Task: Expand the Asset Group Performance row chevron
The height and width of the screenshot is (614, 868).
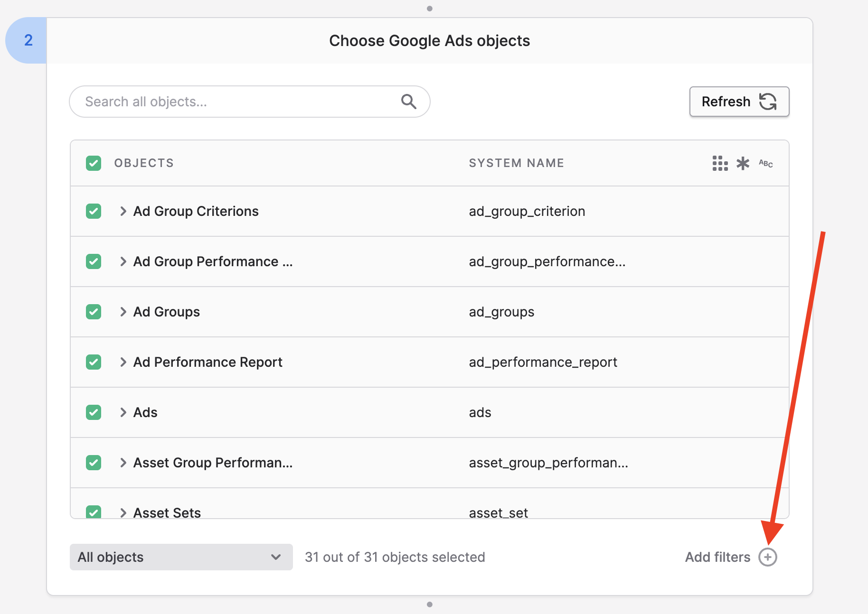Action: (123, 463)
